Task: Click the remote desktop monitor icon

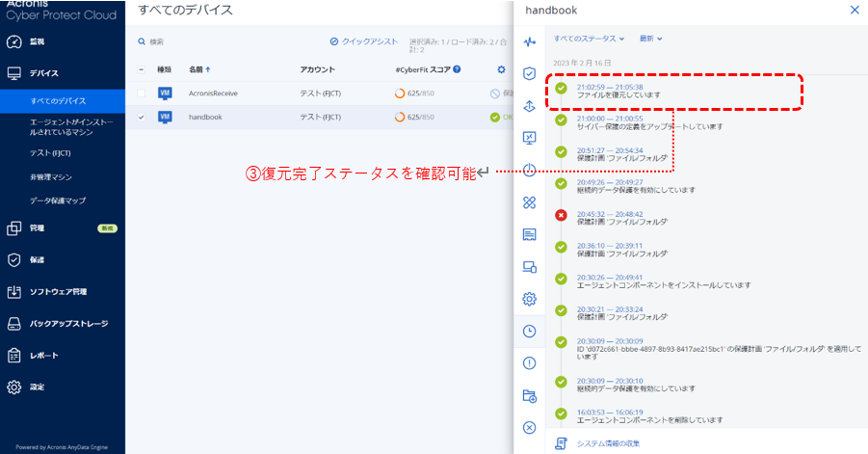Action: coord(529,138)
